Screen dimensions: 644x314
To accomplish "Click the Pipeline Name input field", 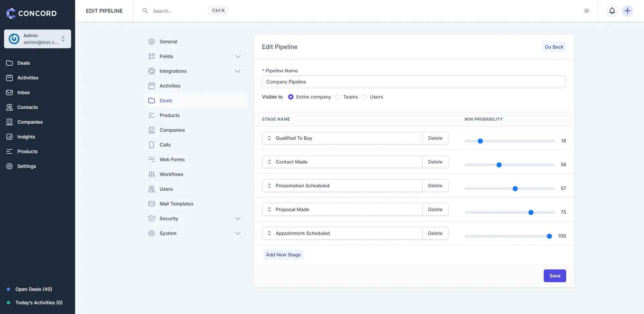I will (414, 82).
